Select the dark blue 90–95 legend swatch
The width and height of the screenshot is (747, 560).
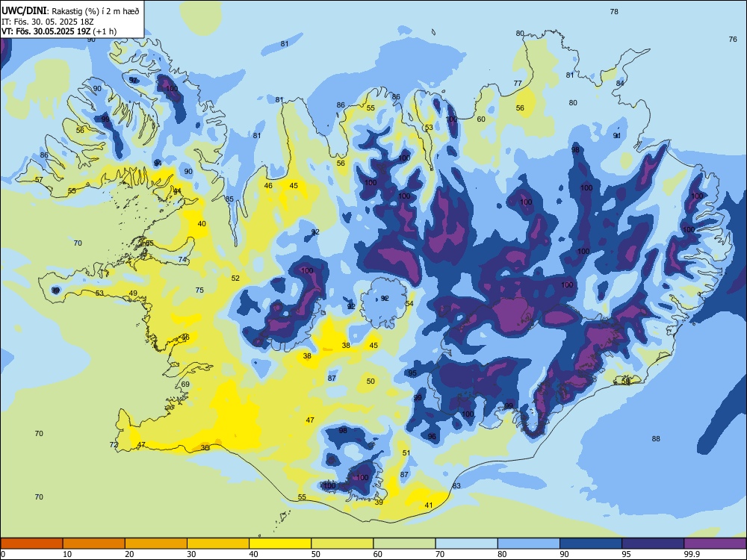[x=591, y=544]
